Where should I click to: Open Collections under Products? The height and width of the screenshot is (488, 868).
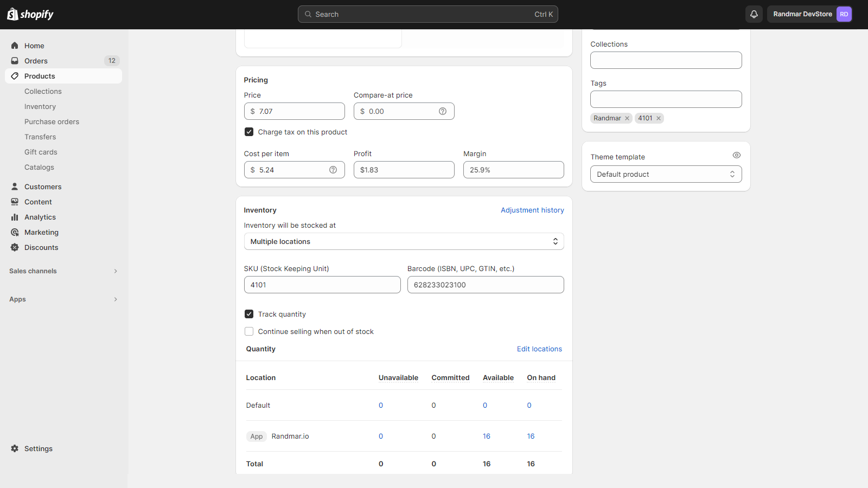pos(43,91)
